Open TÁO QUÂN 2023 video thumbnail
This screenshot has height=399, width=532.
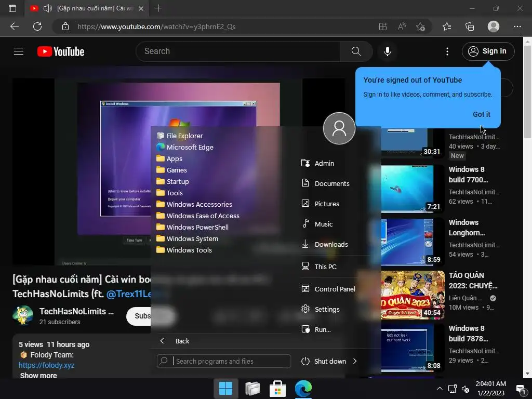tap(413, 295)
